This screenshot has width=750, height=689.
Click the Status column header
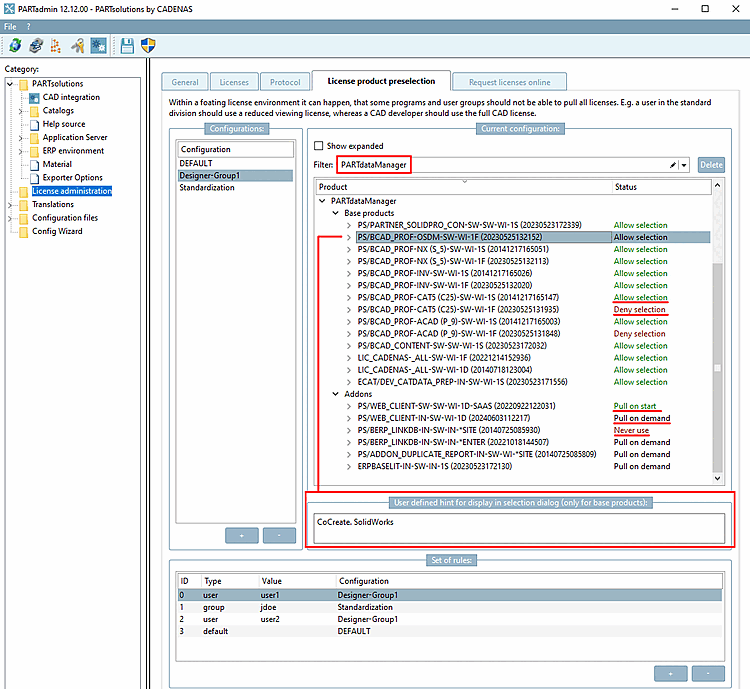[x=662, y=187]
